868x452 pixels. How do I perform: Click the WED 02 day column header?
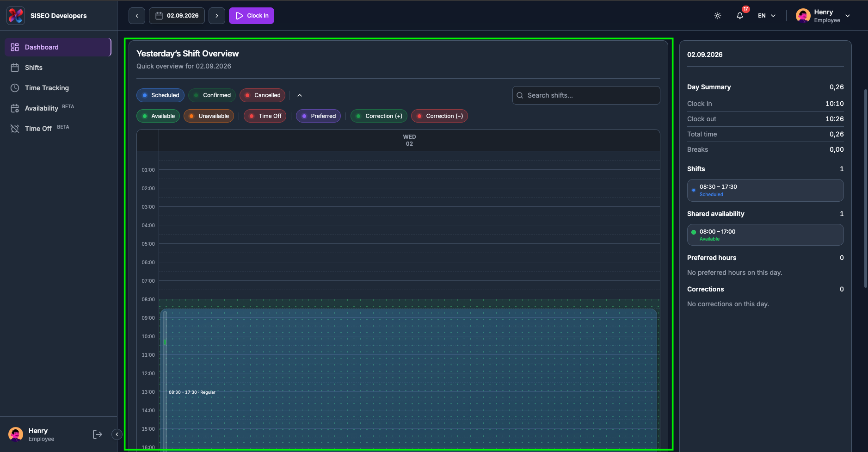pos(409,140)
